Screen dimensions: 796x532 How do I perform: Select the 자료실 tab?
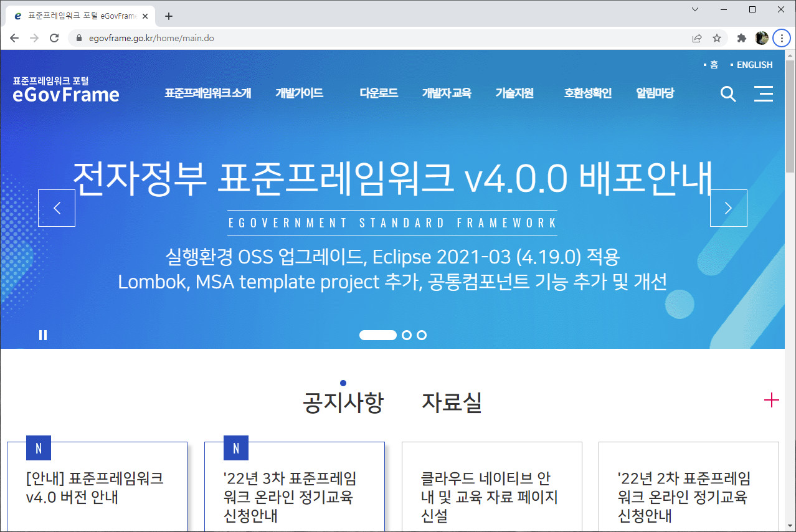pos(452,402)
